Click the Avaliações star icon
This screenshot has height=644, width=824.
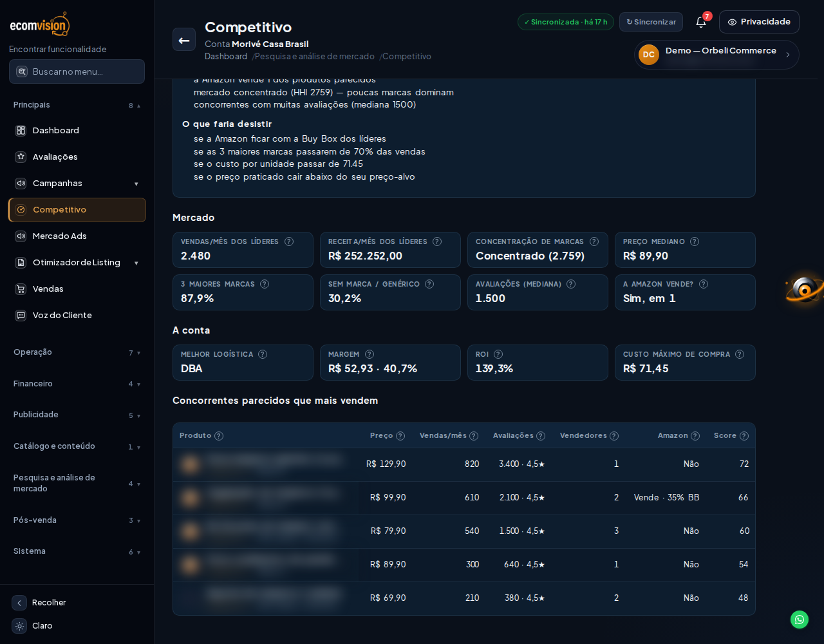point(21,157)
